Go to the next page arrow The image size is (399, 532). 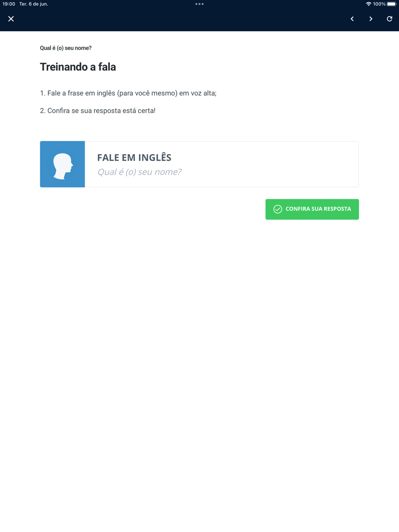pyautogui.click(x=371, y=19)
